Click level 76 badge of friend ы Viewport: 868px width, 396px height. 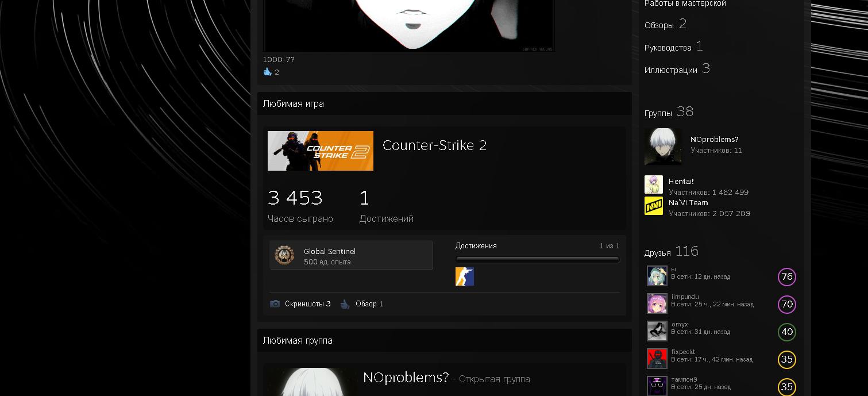[x=787, y=277]
